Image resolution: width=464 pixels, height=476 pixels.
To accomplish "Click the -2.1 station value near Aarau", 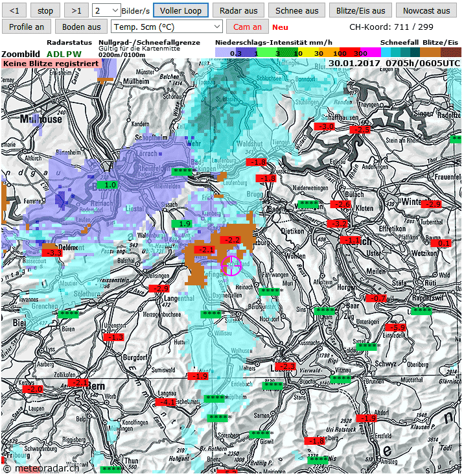I will tap(204, 250).
